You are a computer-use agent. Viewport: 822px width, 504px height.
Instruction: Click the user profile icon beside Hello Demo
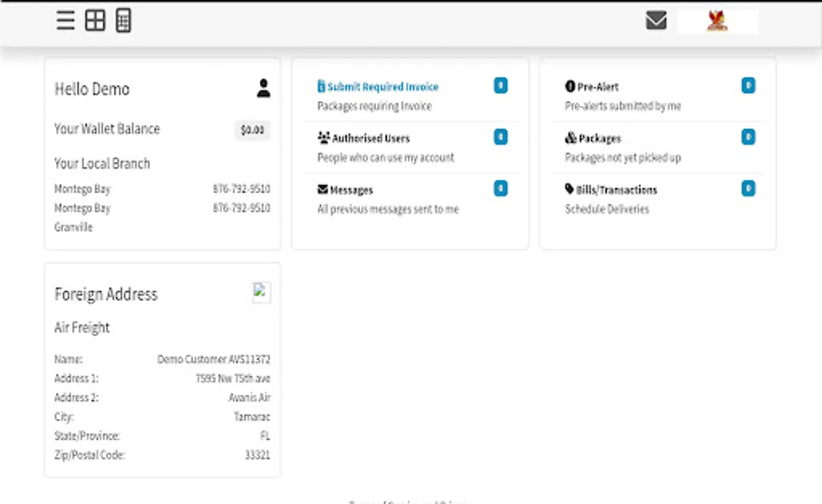point(263,88)
